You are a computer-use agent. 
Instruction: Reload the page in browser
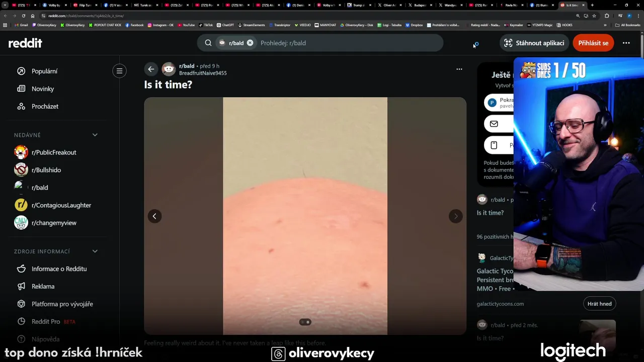pyautogui.click(x=23, y=16)
